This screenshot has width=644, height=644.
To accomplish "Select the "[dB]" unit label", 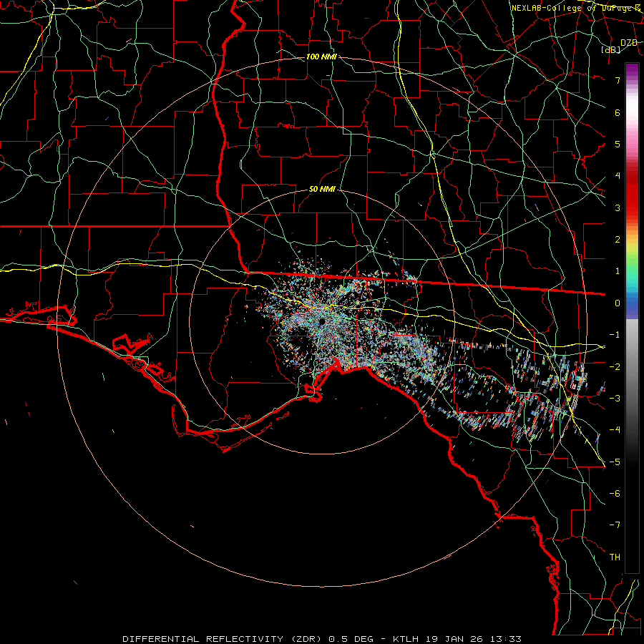I will [611, 49].
